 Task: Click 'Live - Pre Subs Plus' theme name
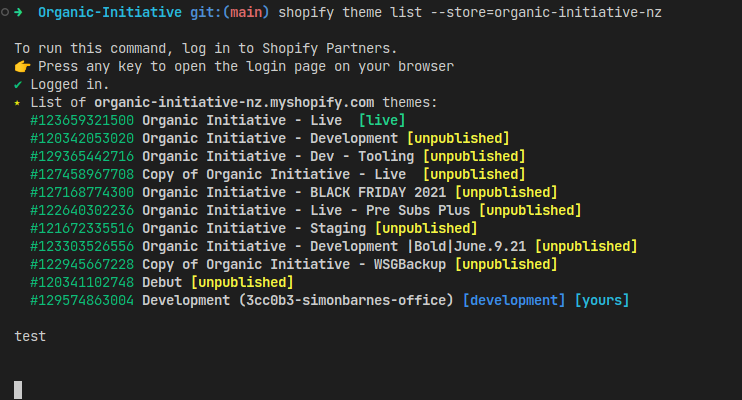coord(390,210)
